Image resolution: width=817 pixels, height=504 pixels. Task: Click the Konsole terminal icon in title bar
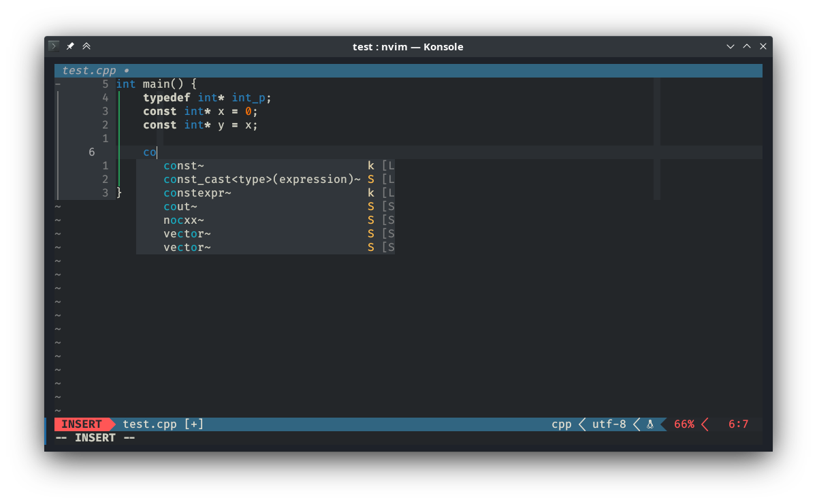(x=54, y=46)
